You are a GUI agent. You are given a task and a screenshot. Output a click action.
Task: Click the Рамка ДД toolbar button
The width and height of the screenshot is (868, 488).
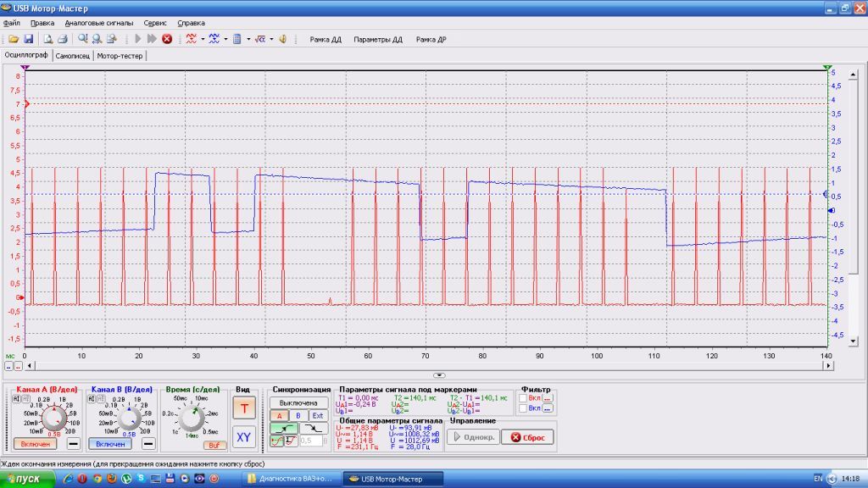[x=325, y=39]
